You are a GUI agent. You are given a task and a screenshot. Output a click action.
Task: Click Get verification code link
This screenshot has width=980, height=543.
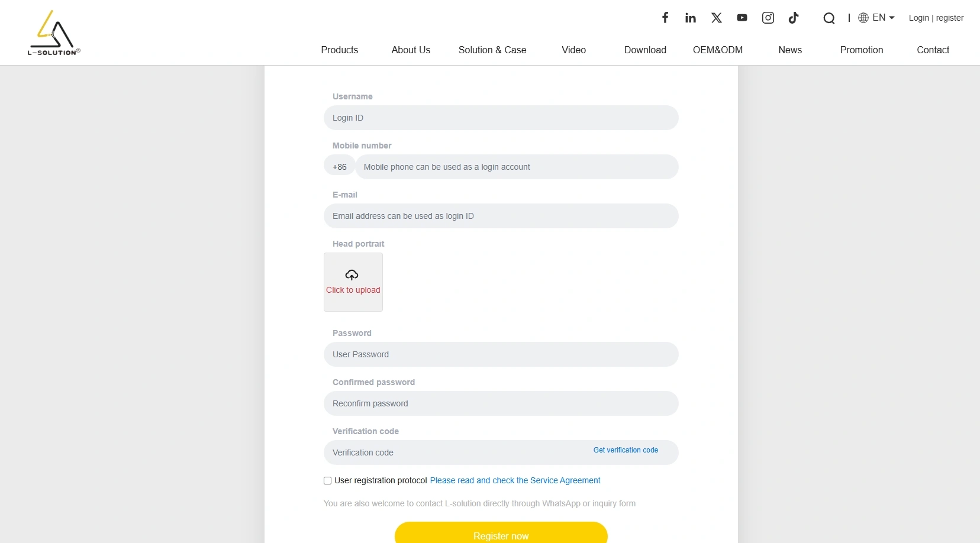(626, 450)
